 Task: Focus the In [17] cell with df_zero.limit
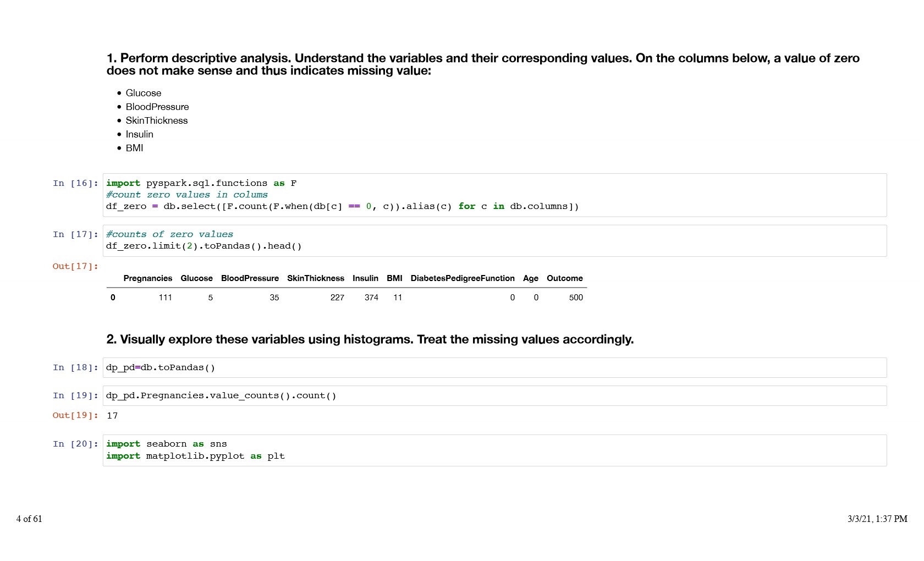click(x=494, y=240)
